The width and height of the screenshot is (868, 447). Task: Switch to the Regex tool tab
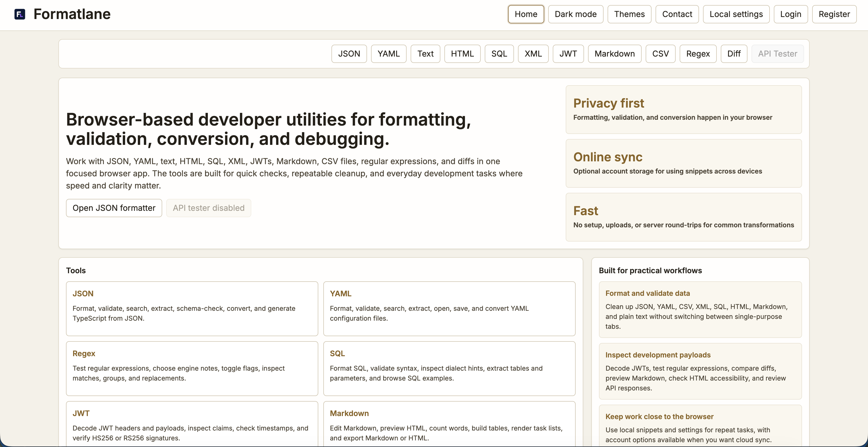(x=698, y=54)
